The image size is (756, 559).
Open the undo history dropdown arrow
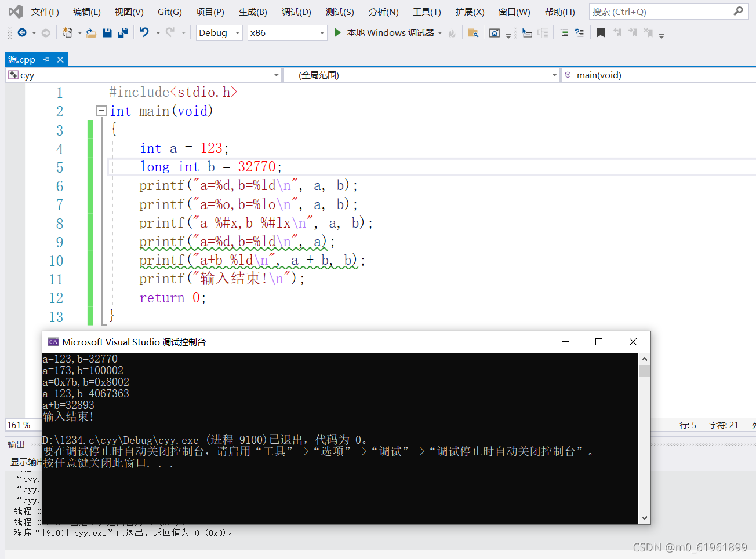tap(158, 33)
